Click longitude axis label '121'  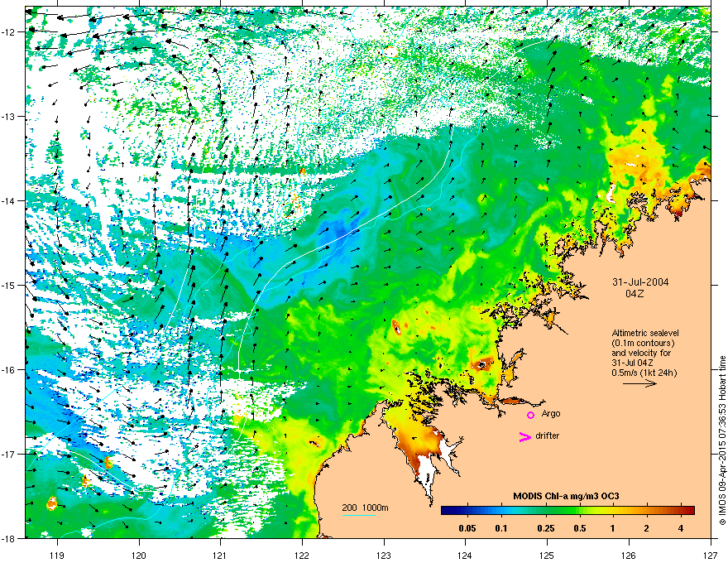point(220,555)
